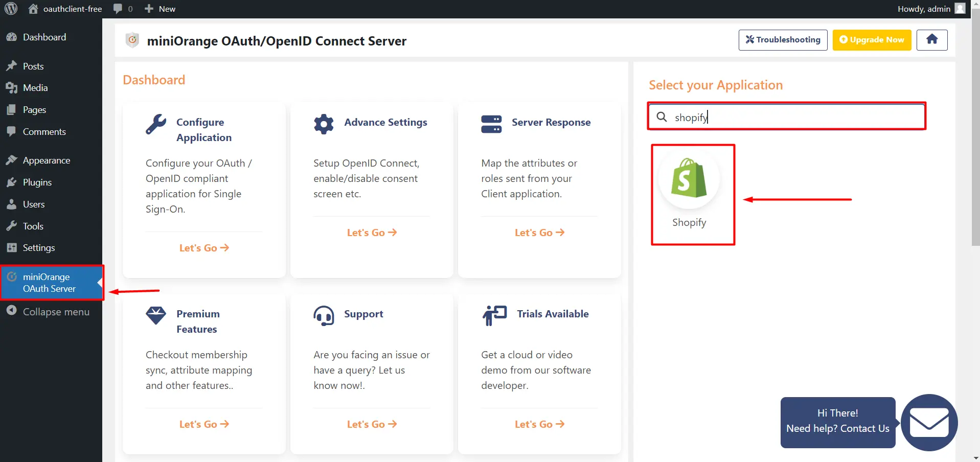Viewport: 980px width, 462px height.
Task: Click the Premium Features diamond icon
Action: pyautogui.click(x=156, y=315)
